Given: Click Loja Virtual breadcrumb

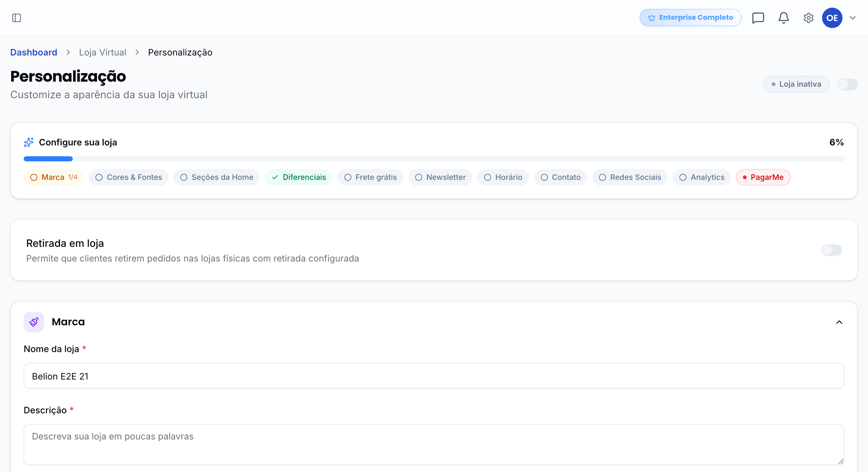Looking at the screenshot, I should tap(102, 53).
